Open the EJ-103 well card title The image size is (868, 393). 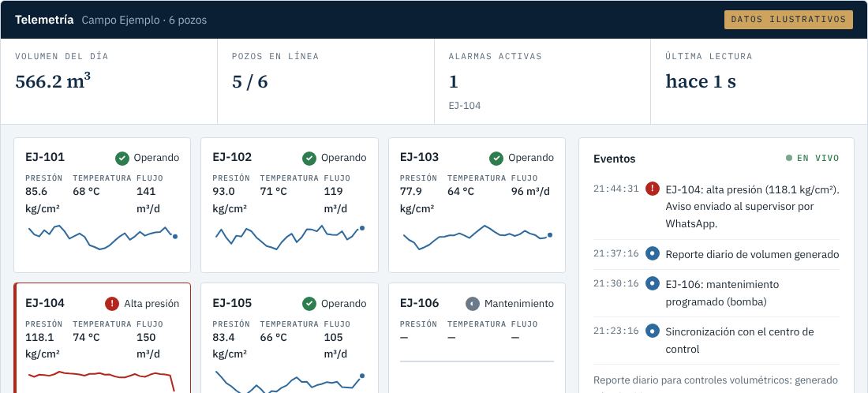click(419, 157)
